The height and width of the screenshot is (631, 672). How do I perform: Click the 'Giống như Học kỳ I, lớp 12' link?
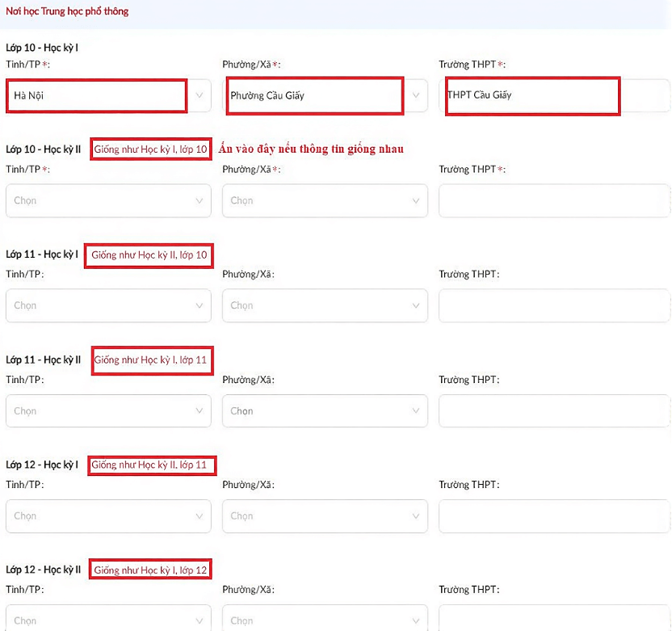tap(151, 570)
